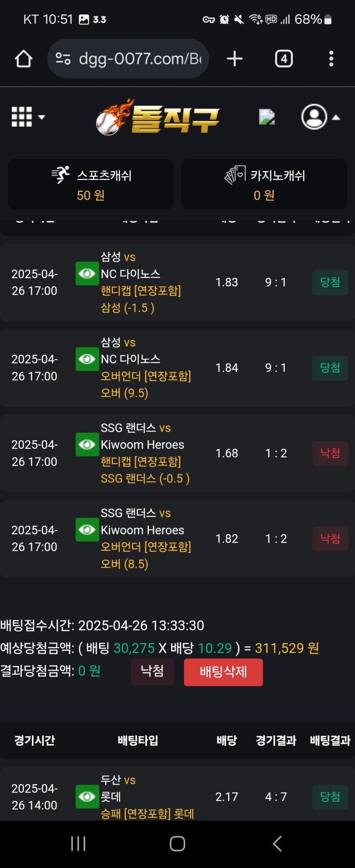Toggle eye icon for 삼성 오버언더 bet
Screen dimensions: 355x868
point(87,359)
